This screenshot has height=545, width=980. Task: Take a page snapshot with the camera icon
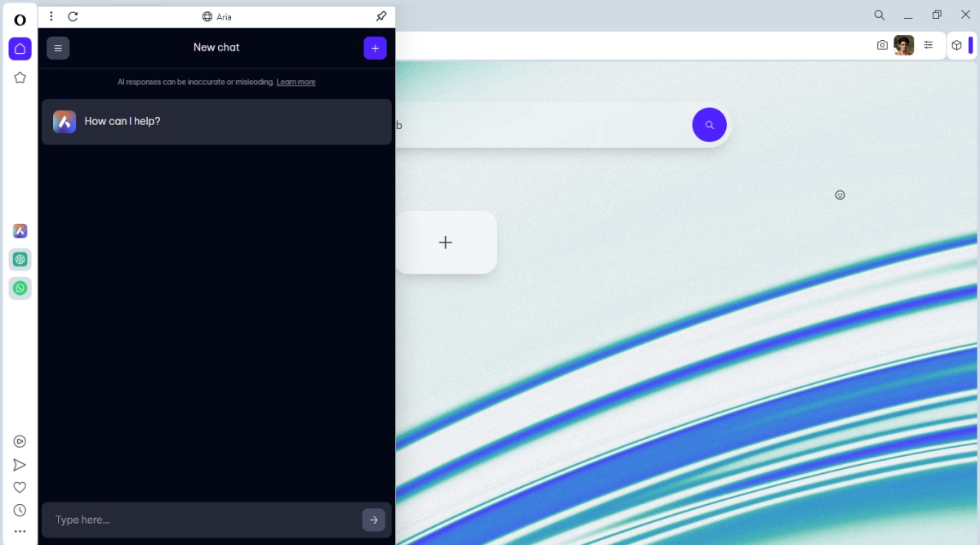(883, 45)
